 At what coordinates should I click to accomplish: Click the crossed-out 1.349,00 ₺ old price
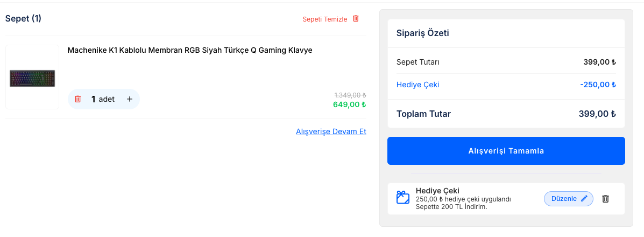(x=350, y=95)
